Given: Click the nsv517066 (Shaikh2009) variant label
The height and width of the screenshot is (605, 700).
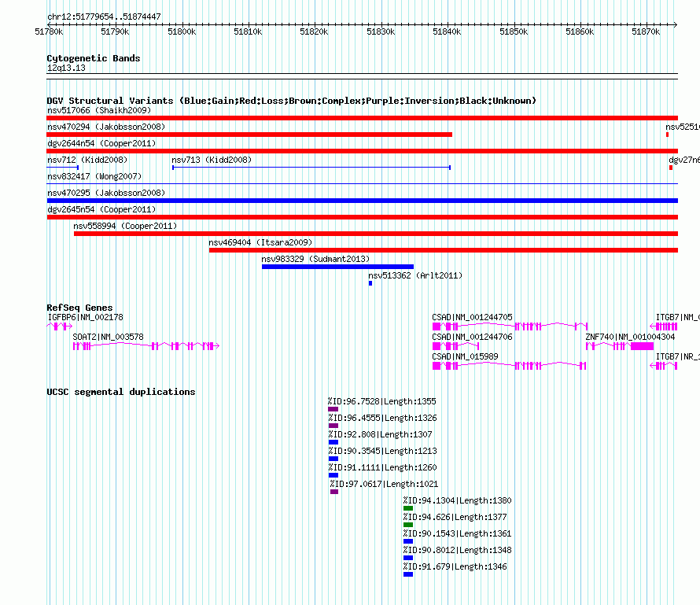Looking at the screenshot, I should [99, 110].
